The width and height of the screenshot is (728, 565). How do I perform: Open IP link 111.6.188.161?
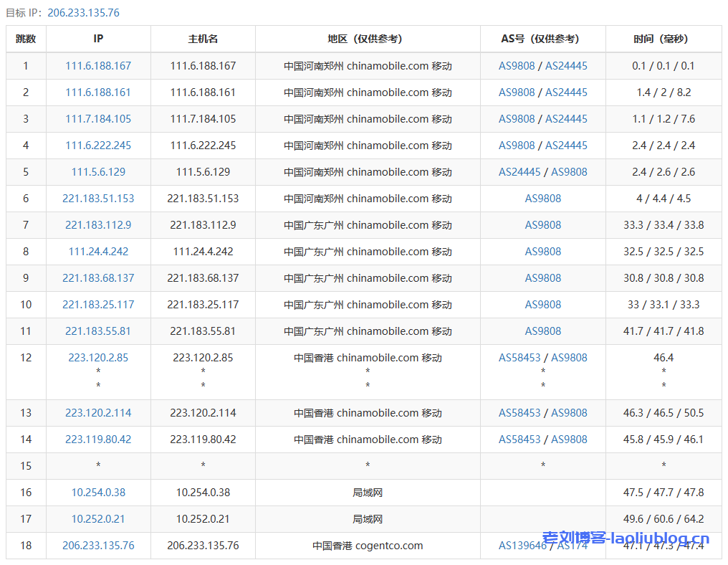point(98,92)
